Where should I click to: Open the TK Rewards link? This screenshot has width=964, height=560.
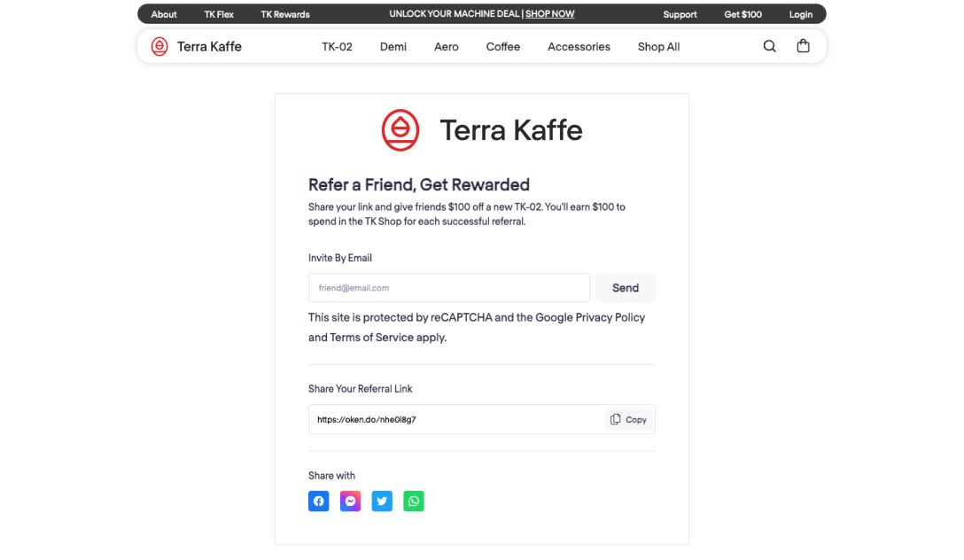pyautogui.click(x=285, y=14)
